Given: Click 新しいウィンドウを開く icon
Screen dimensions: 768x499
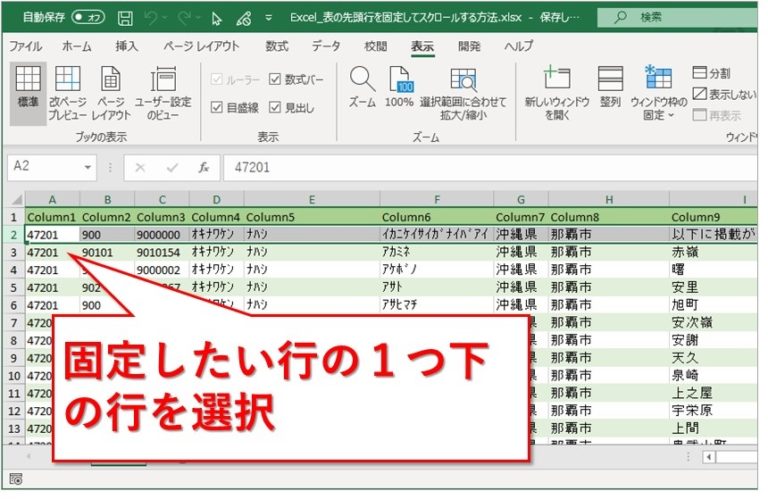Looking at the screenshot, I should pyautogui.click(x=557, y=93).
